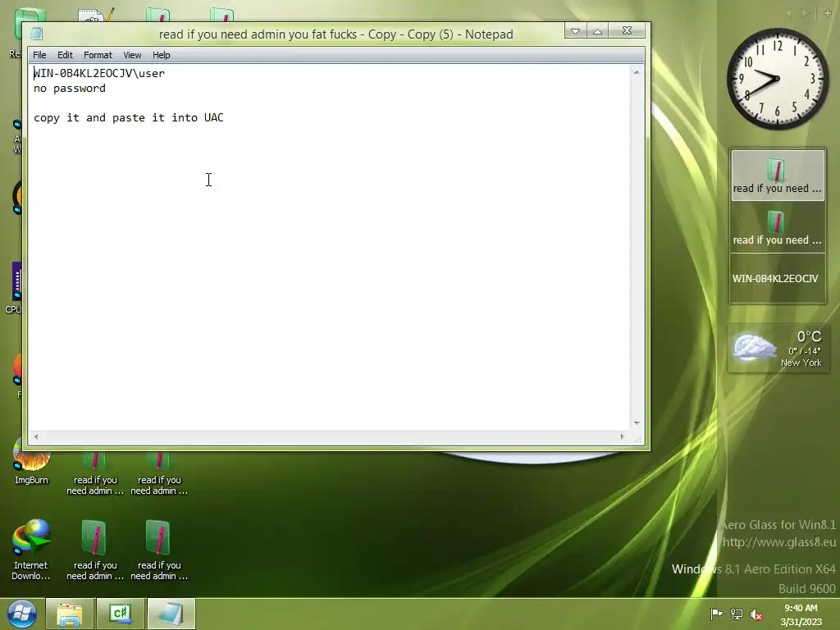Open the Action Center flag tray icon
The width and height of the screenshot is (840, 630).
point(716,614)
